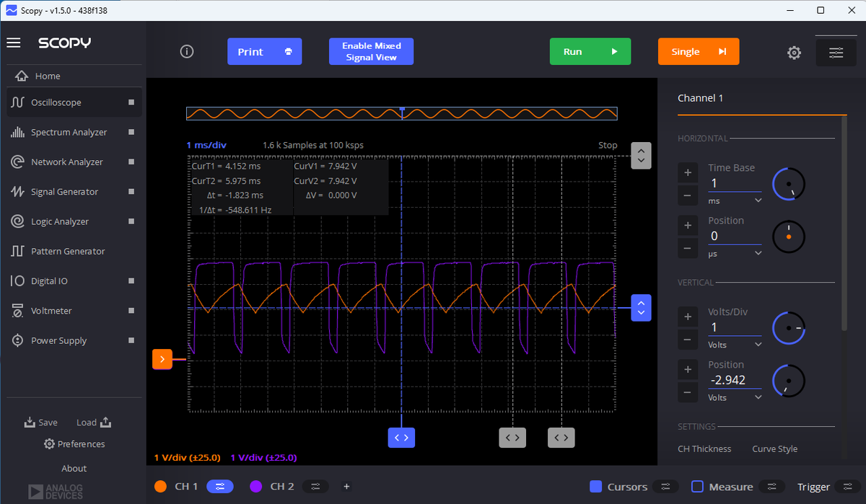Click the Logic Analyzer sidebar icon

(18, 221)
